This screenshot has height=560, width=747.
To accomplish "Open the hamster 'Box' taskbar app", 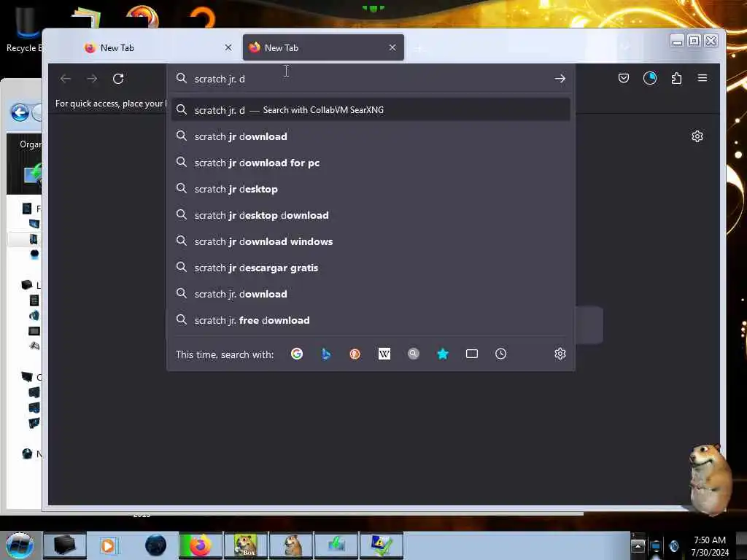I will click(245, 545).
